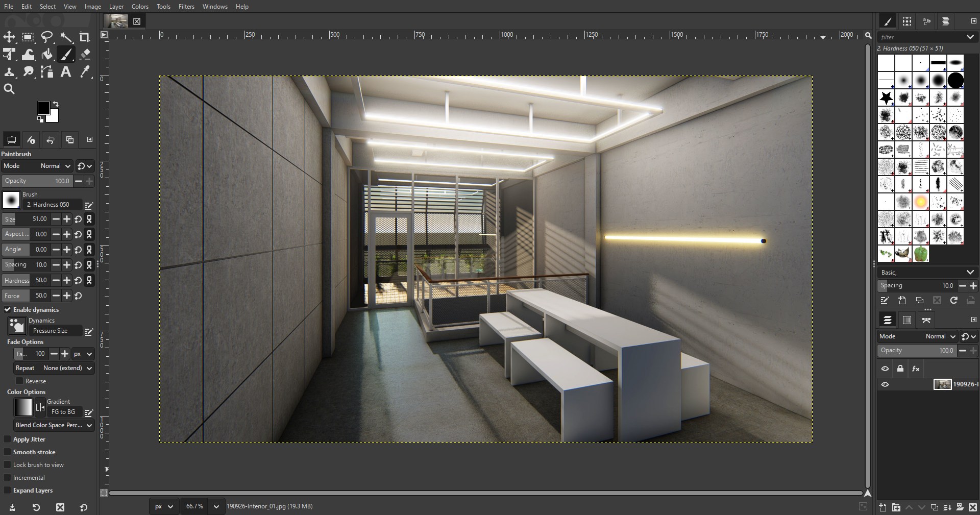
Task: Choose the Bucket Fill tool
Action: click(47, 54)
